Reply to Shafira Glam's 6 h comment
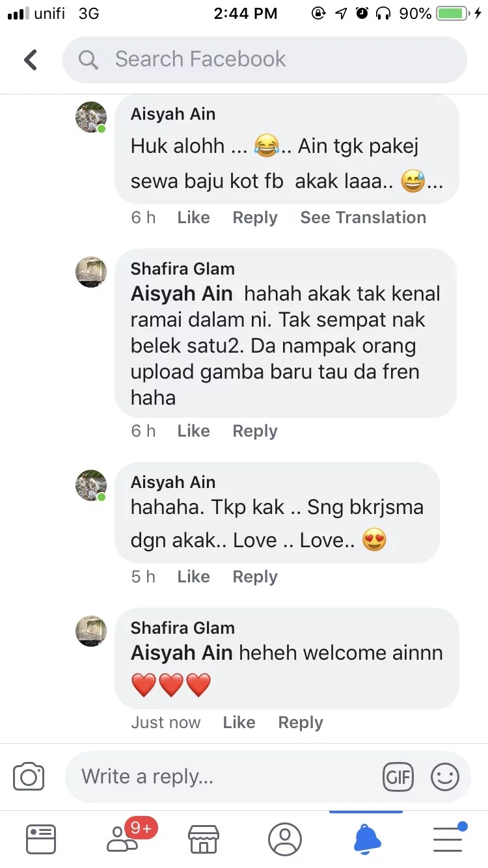Image resolution: width=488 pixels, height=868 pixels. 255,431
